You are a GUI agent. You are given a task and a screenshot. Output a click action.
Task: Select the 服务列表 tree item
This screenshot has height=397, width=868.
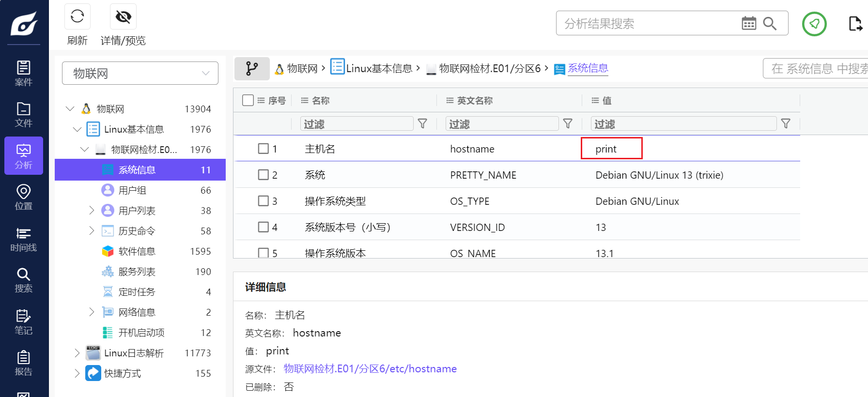pyautogui.click(x=137, y=272)
